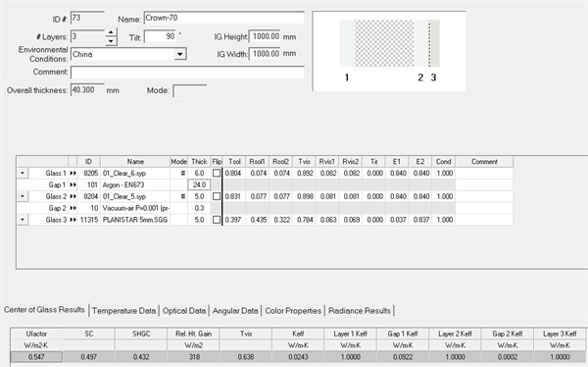Click the Mode hash symbol for Glass 2
588x367 pixels.
183,196
